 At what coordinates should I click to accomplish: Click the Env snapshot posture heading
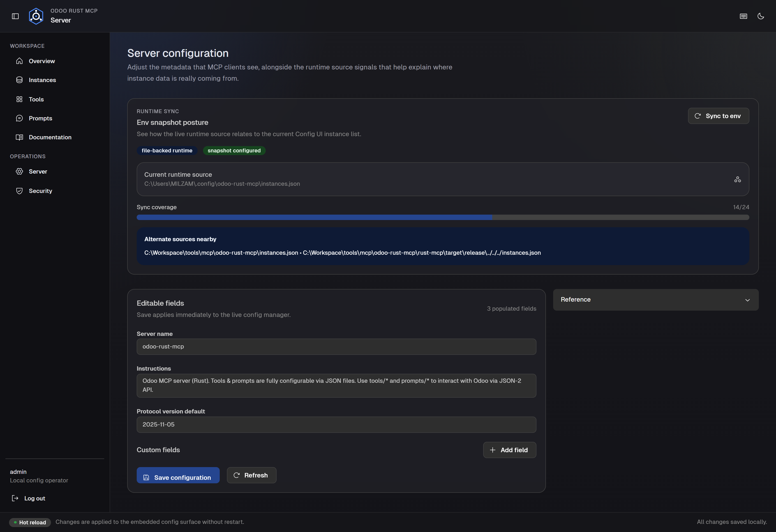point(172,122)
